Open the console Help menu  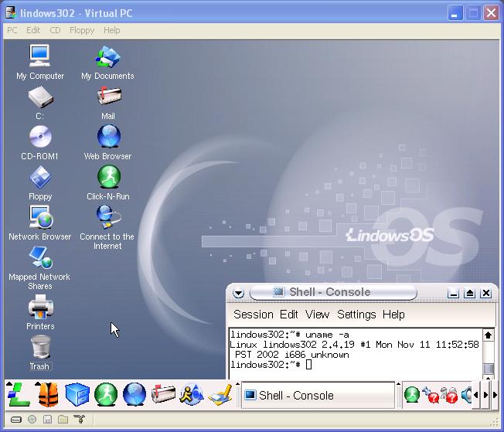click(393, 315)
